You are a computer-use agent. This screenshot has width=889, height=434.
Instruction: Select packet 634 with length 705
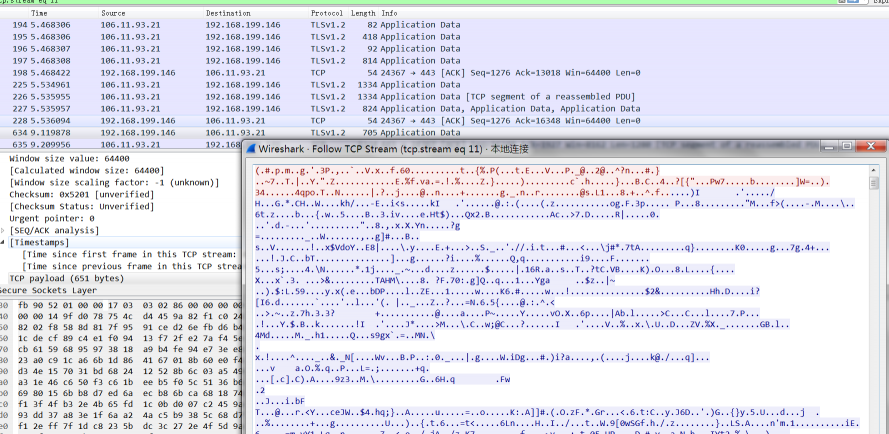(x=444, y=132)
